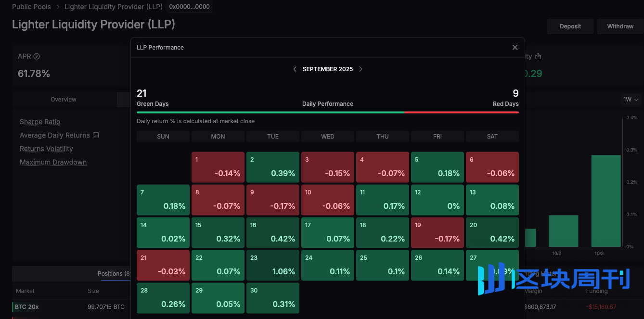644x319 pixels.
Task: Select September 2 cell showing 0.39%
Action: click(x=273, y=167)
